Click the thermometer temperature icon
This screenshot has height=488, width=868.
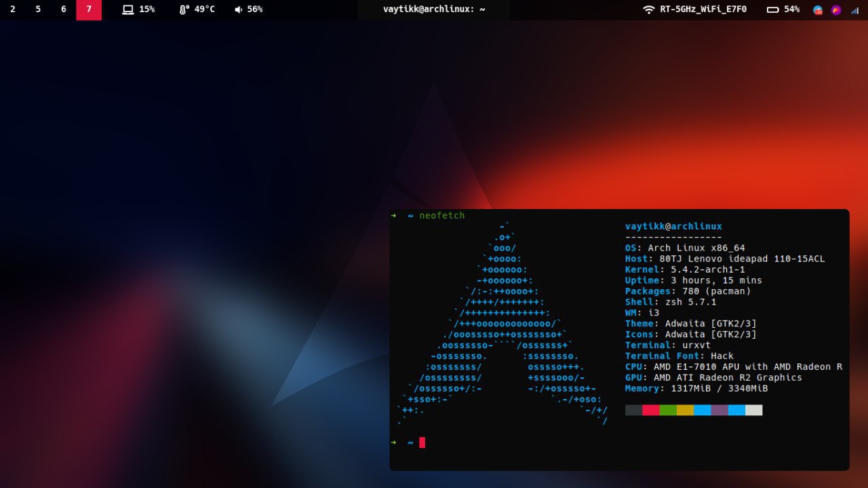point(184,10)
